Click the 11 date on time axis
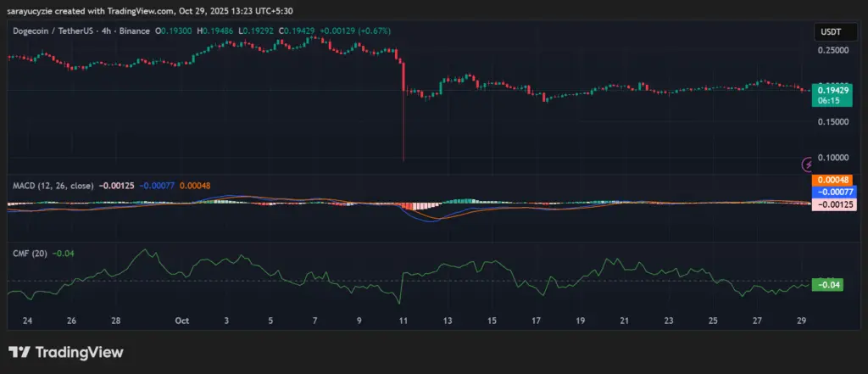This screenshot has height=374, width=868. click(403, 321)
